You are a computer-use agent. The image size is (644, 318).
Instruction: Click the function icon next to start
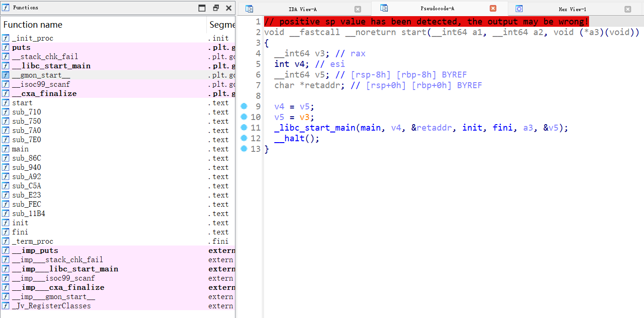click(x=5, y=102)
